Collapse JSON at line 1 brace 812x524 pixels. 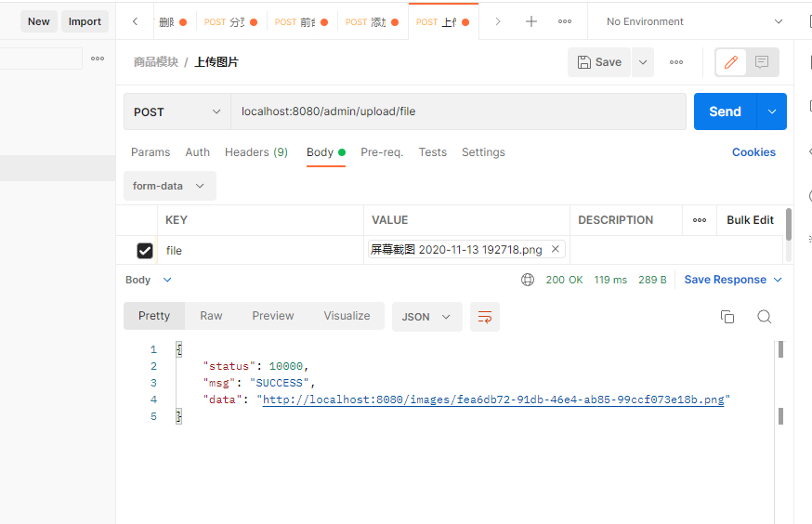click(178, 349)
